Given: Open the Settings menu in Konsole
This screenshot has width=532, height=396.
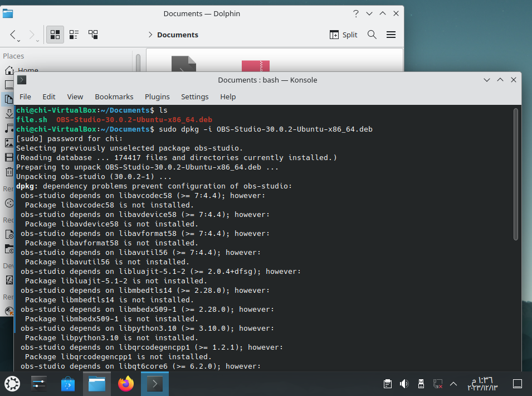Looking at the screenshot, I should tap(194, 96).
